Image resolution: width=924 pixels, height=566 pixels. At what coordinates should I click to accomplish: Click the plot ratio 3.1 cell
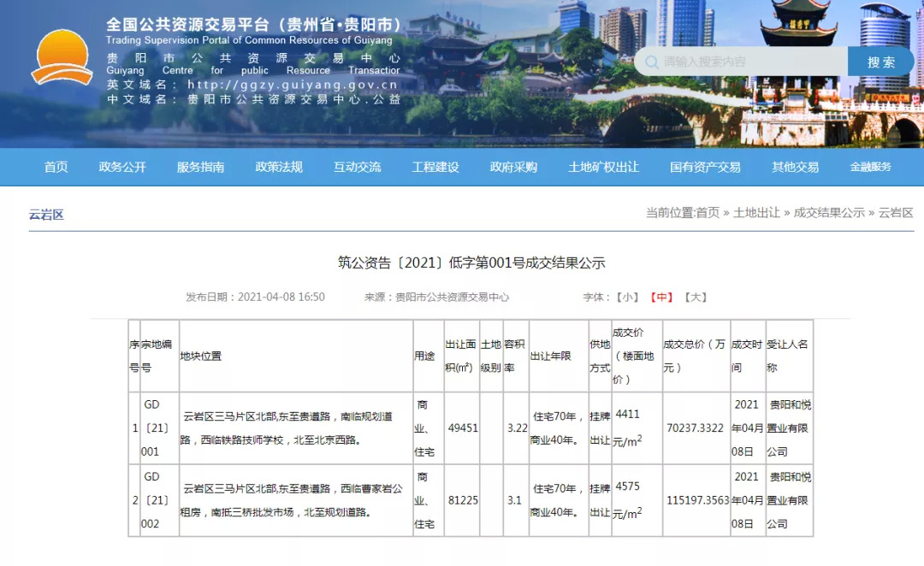pos(514,500)
